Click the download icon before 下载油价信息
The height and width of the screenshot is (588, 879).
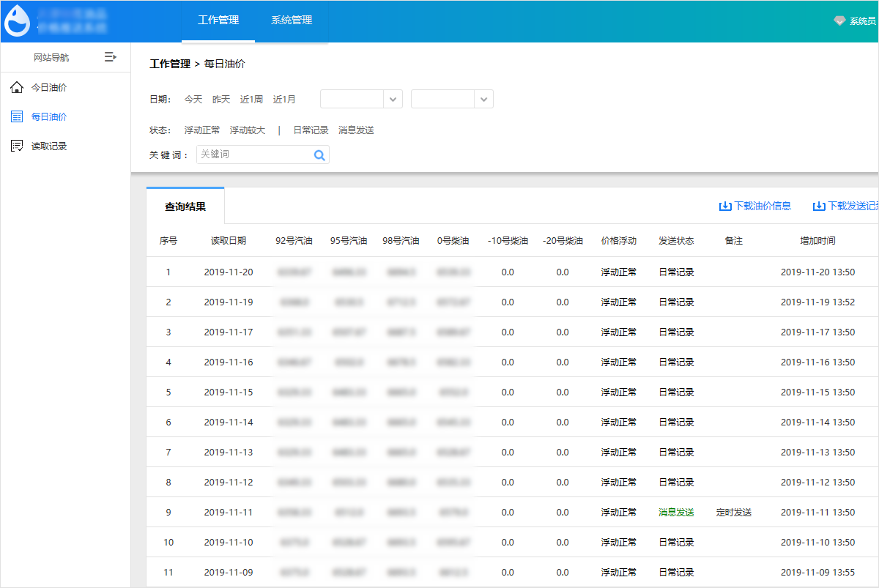coord(725,206)
